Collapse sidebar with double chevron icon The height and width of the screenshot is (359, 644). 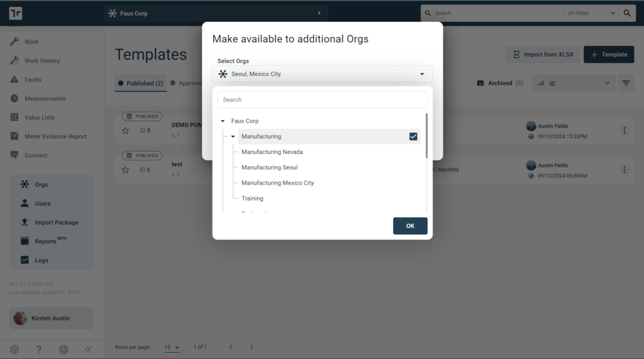pyautogui.click(x=88, y=350)
